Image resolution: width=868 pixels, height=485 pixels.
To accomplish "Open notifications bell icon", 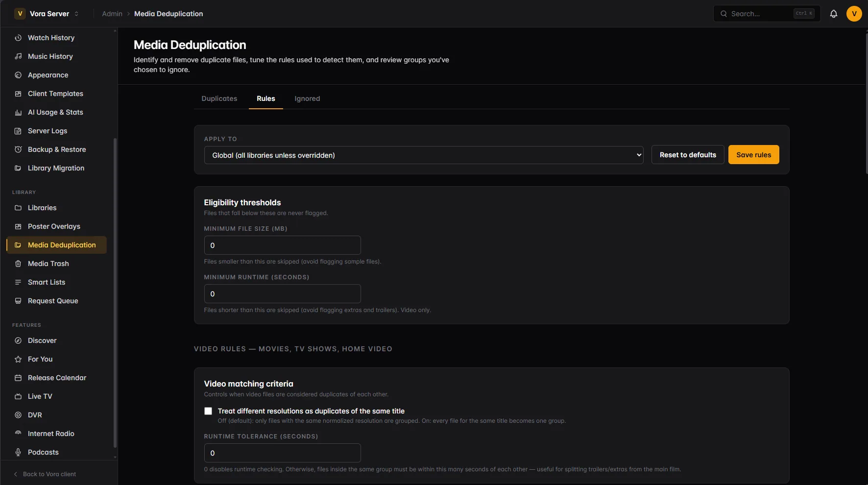I will [834, 14].
